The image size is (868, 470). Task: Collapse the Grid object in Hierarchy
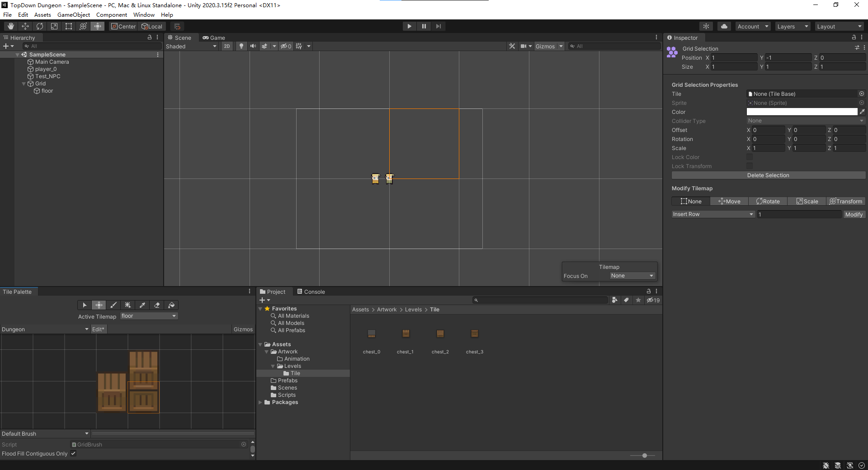(x=24, y=84)
